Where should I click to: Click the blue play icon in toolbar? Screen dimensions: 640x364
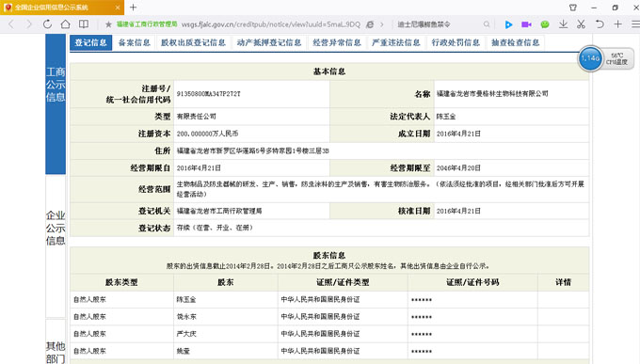[508, 24]
